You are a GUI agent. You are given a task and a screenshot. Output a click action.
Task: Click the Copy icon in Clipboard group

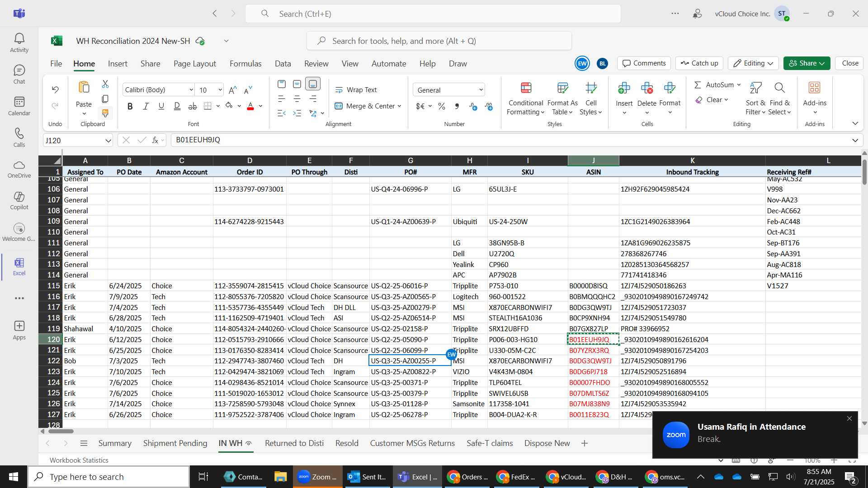coord(105,99)
